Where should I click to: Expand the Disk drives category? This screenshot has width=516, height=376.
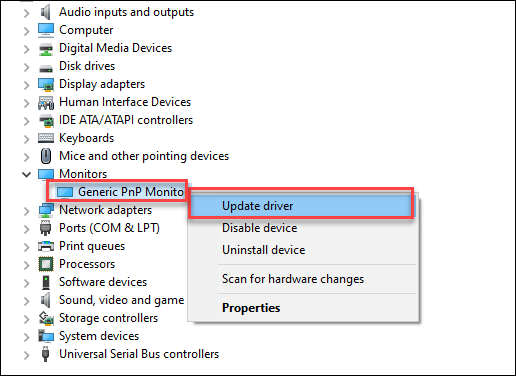pyautogui.click(x=26, y=66)
